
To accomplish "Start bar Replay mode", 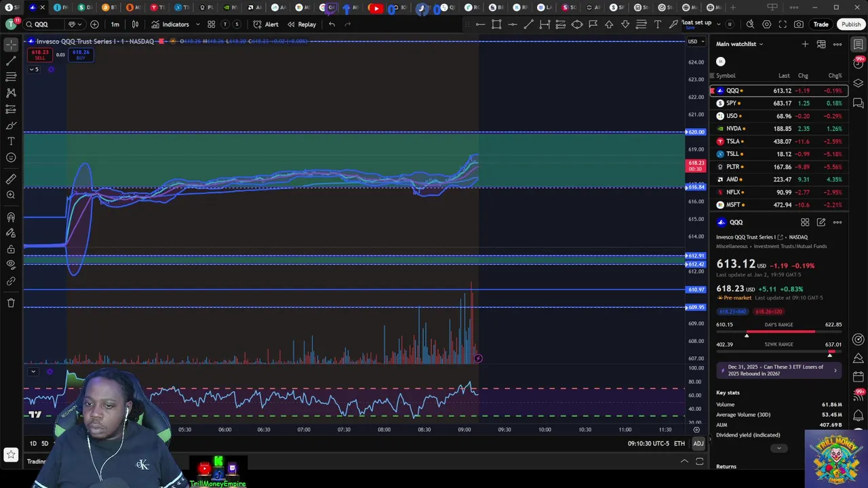I will (x=302, y=24).
